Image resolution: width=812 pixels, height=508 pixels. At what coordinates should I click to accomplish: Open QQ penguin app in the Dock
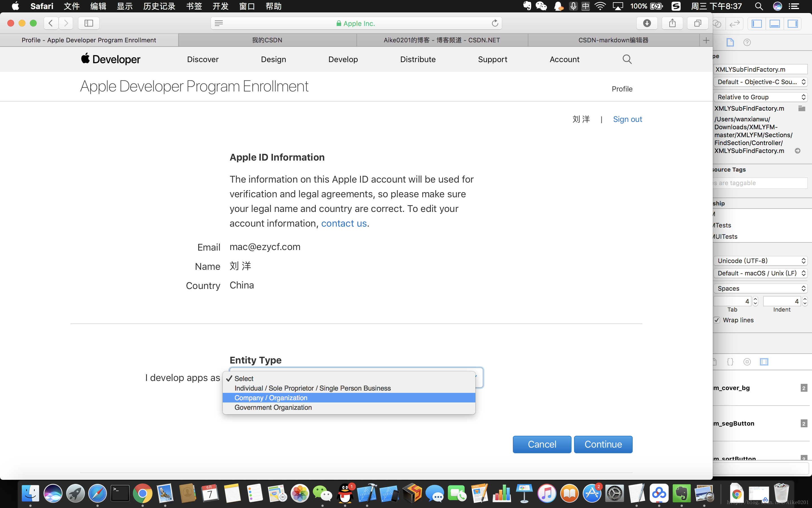pyautogui.click(x=345, y=493)
